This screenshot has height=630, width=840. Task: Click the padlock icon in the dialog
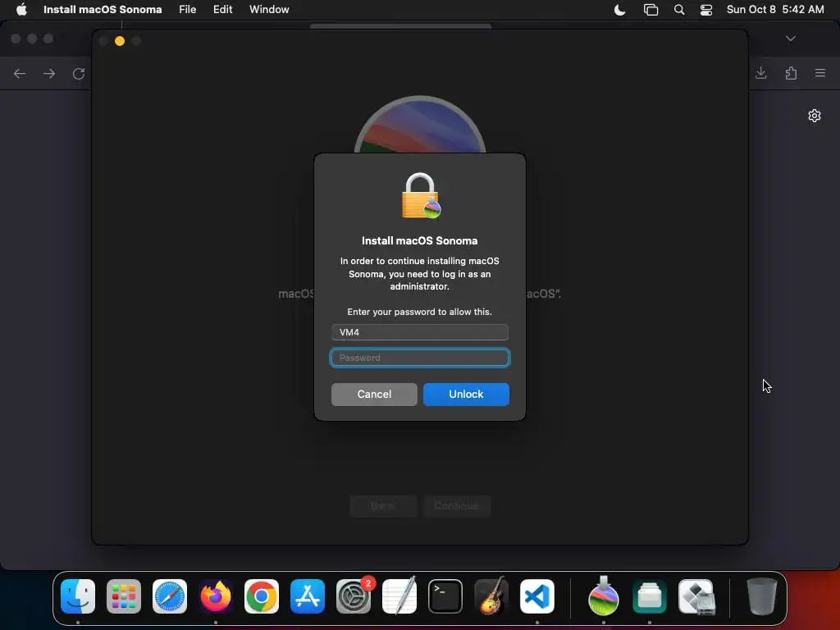click(421, 195)
